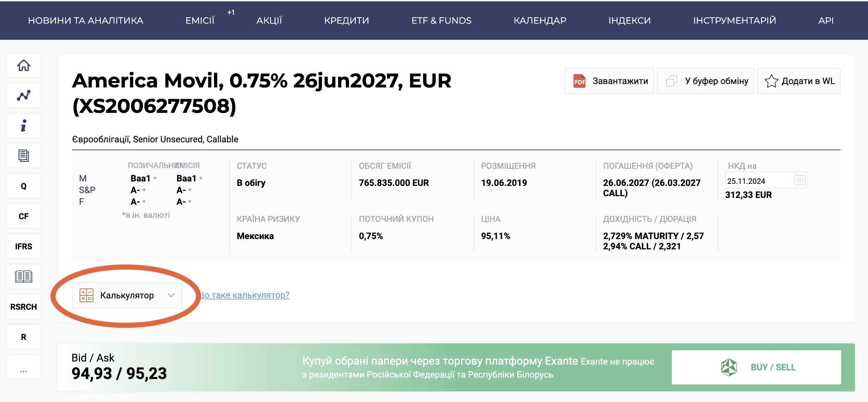Open the open-book icon in the sidebar
Screen dimensions: 868x402
(24, 276)
